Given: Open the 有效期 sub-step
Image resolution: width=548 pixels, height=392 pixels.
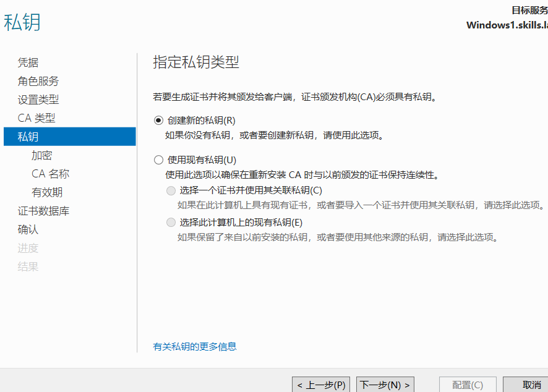Looking at the screenshot, I should click(x=47, y=192).
